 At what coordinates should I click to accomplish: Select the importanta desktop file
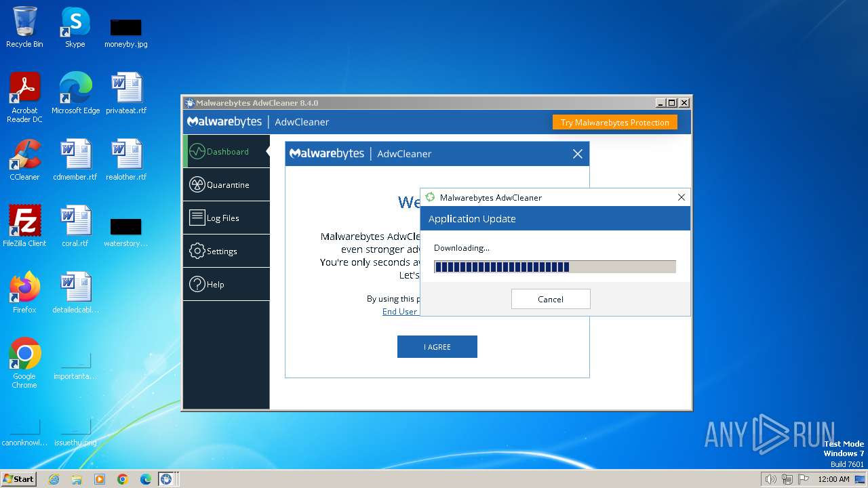pyautogui.click(x=75, y=367)
